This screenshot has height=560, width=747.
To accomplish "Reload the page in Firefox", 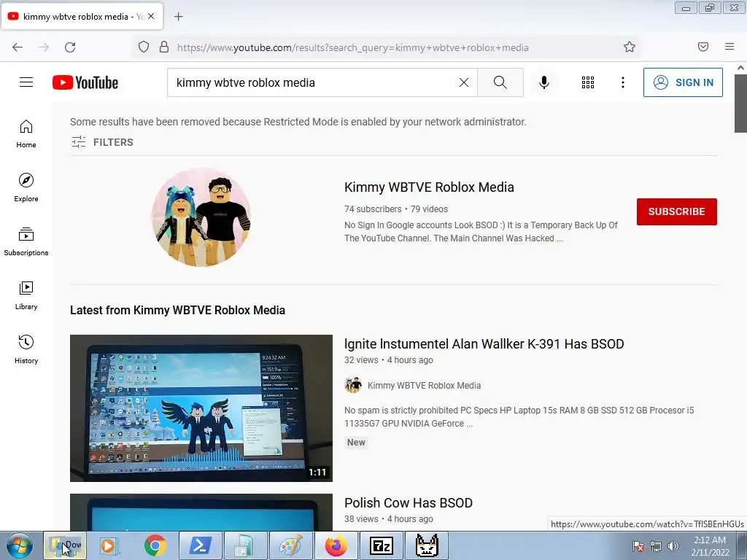I will pyautogui.click(x=70, y=47).
